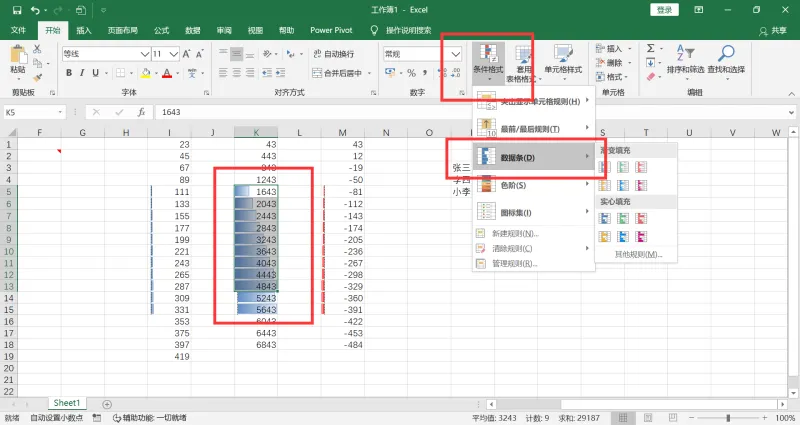Open Top/Bottom Rules (最前/最后规则) submenu
The width and height of the screenshot is (800, 425).
[534, 129]
